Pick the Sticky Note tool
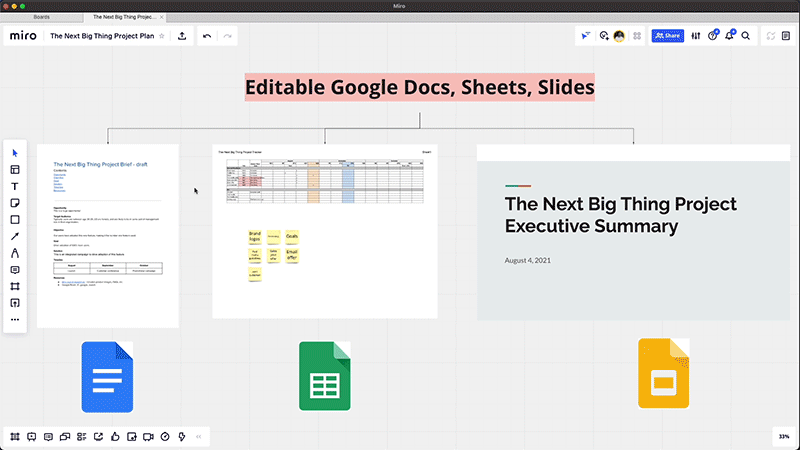Screen dimensions: 800x450 (x=15, y=203)
